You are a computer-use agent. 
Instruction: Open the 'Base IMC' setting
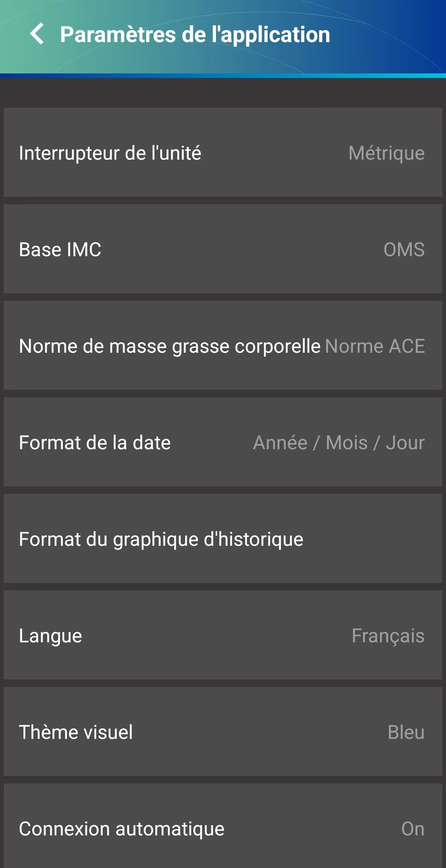(60, 250)
